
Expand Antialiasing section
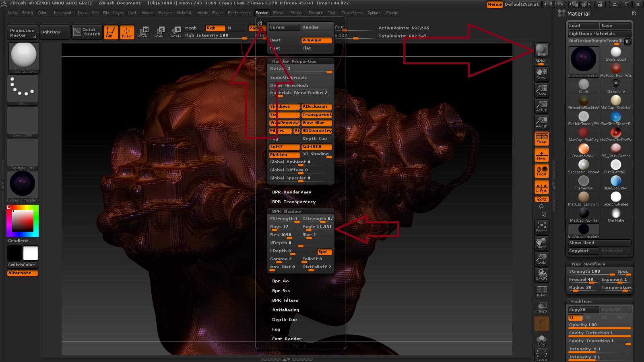pos(286,310)
